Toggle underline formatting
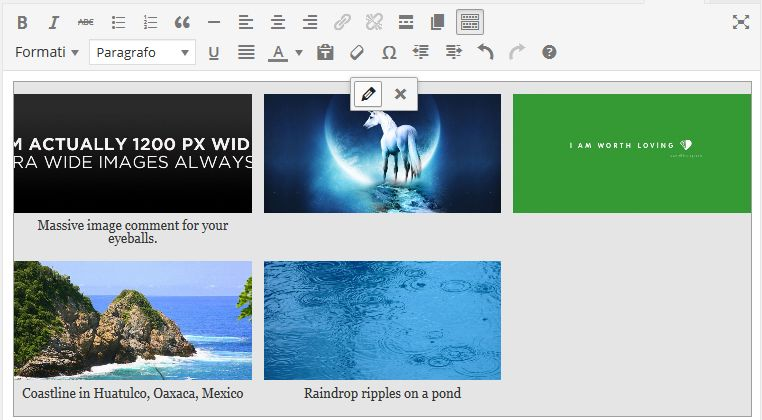Viewport: 762px width, 420px height. 213,52
